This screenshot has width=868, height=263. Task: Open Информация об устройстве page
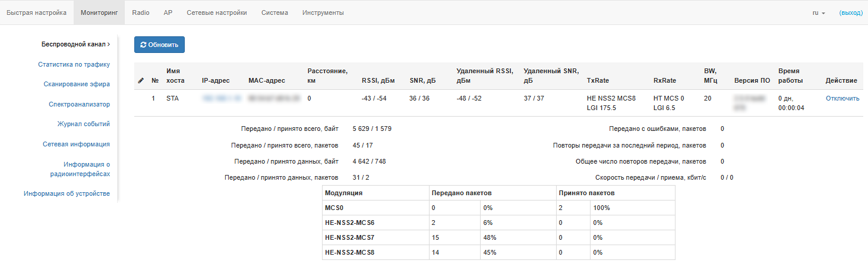(x=67, y=193)
